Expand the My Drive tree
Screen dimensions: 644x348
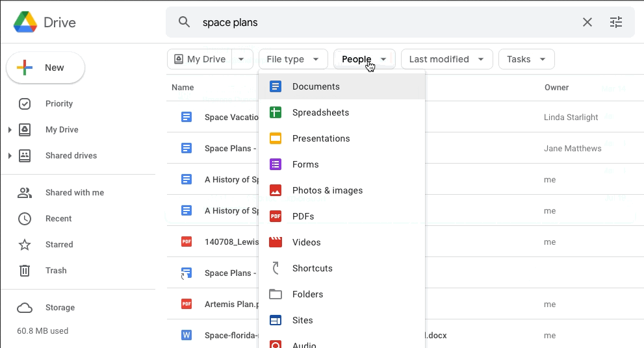[x=10, y=130]
